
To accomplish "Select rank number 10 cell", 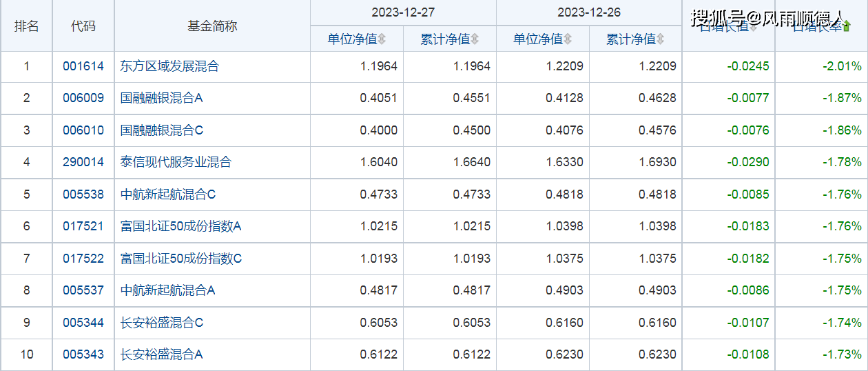I will tap(27, 354).
